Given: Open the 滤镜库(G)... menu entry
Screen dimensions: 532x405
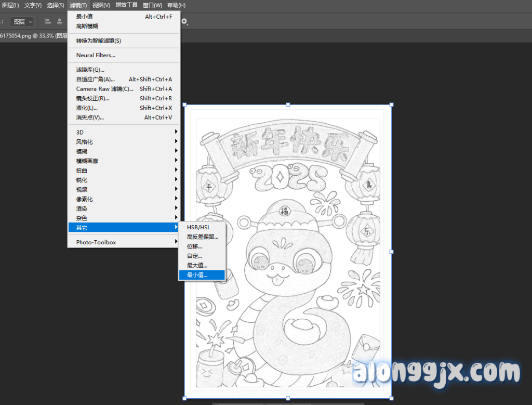Looking at the screenshot, I should pos(90,70).
